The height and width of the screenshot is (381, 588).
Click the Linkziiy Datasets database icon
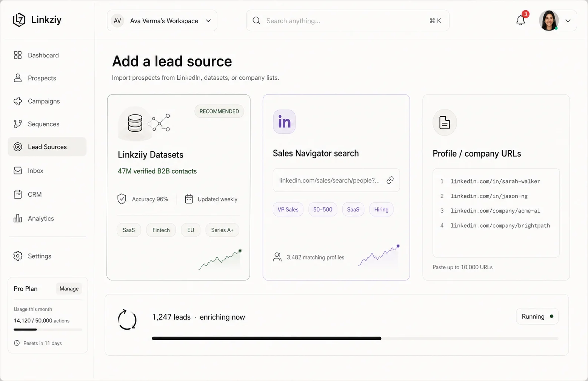pos(135,123)
